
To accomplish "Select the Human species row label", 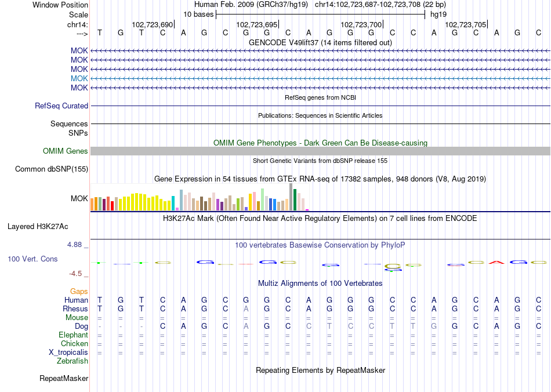I will (76, 300).
